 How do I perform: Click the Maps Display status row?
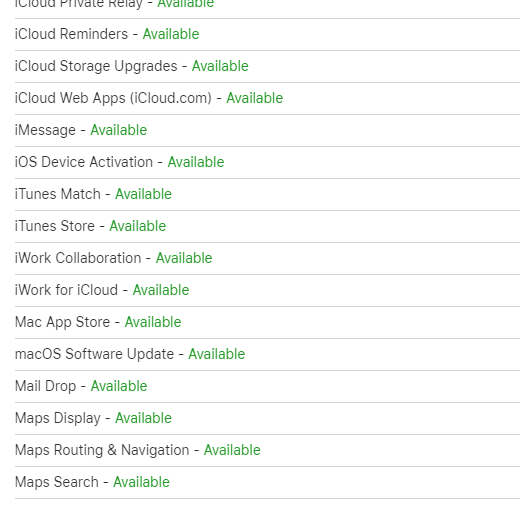(267, 418)
